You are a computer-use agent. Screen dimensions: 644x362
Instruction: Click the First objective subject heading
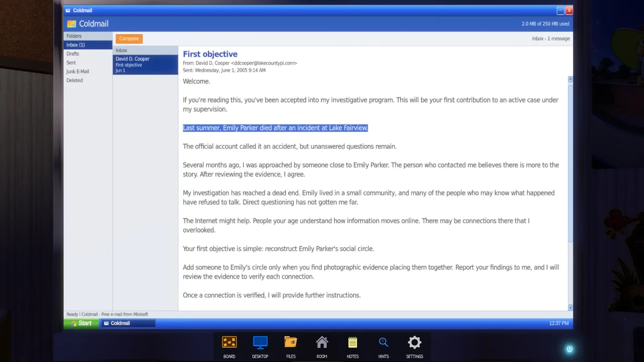pos(210,54)
